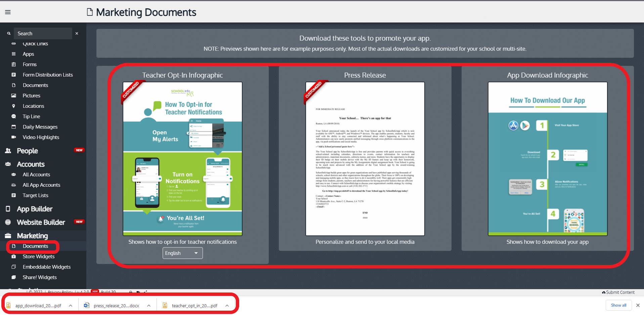Click the App Builder phone icon
The image size is (644, 315).
tap(8, 209)
